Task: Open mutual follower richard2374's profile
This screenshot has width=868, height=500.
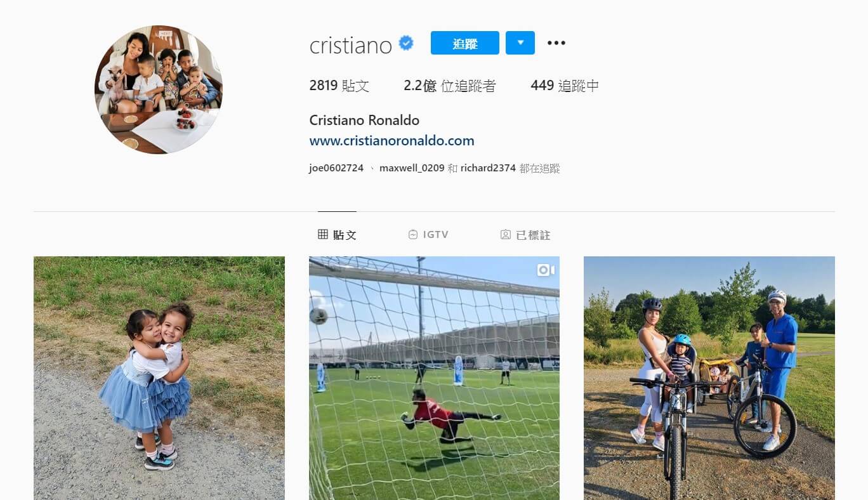Action: (488, 168)
